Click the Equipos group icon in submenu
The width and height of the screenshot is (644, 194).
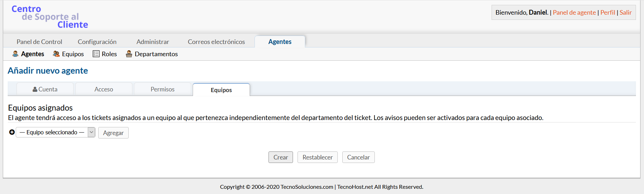[x=56, y=54]
